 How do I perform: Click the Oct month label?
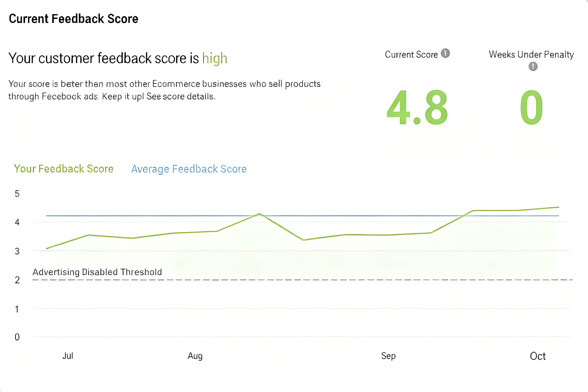click(x=538, y=356)
